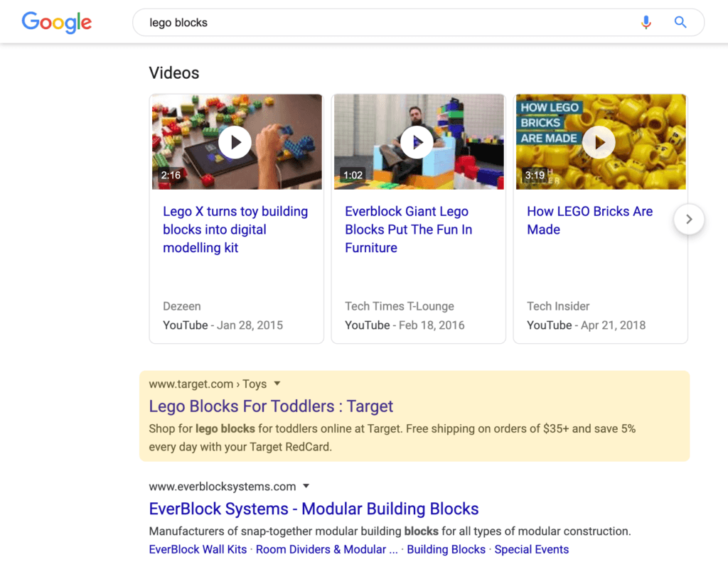Click the 2:16 duration badge
728x579 pixels.
(x=171, y=175)
